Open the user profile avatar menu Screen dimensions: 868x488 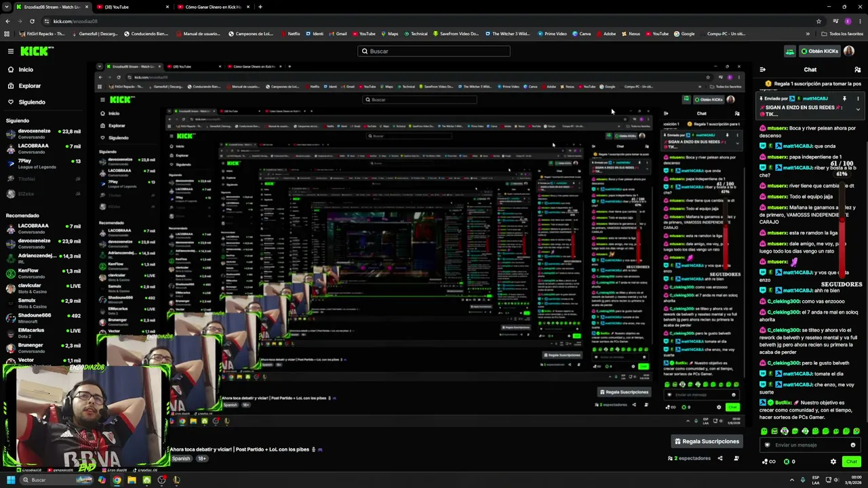coord(848,51)
